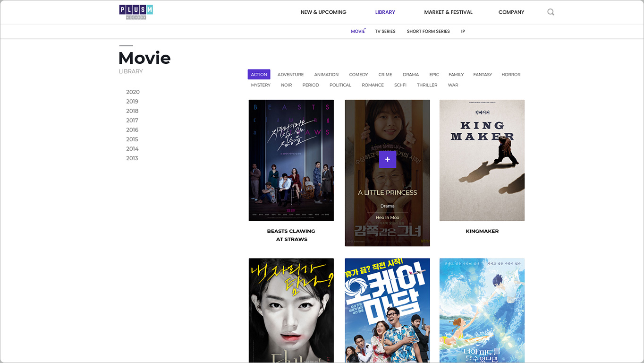644x363 pixels.
Task: Select year 2017 in sidebar
Action: [132, 121]
